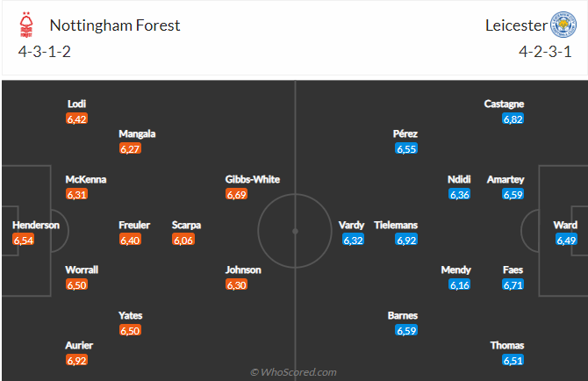Click the Forest 4-3-1-2 formation label

pos(45,51)
